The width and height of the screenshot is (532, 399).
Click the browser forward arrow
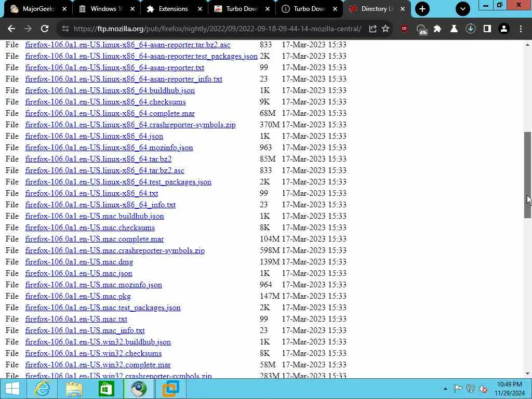[28, 29]
